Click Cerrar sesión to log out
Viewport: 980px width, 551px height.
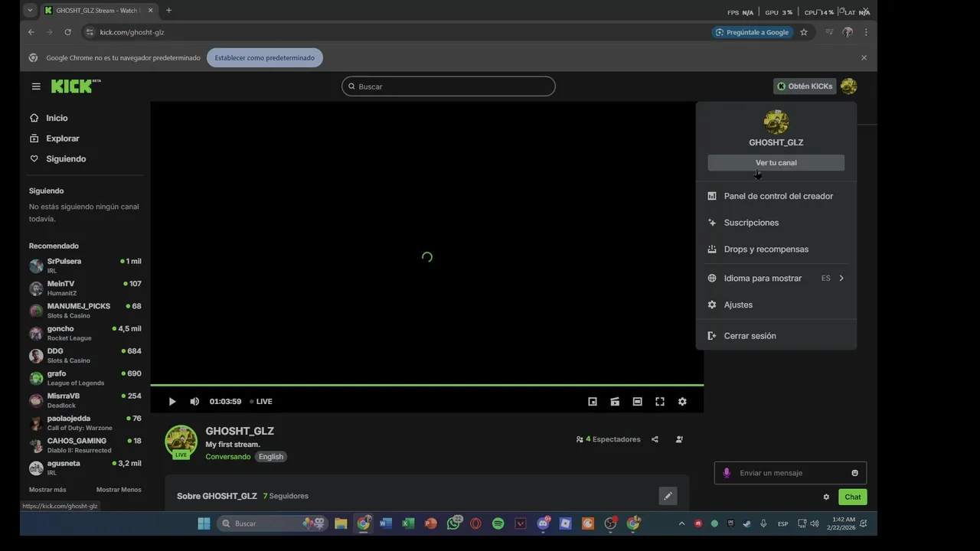pyautogui.click(x=776, y=336)
